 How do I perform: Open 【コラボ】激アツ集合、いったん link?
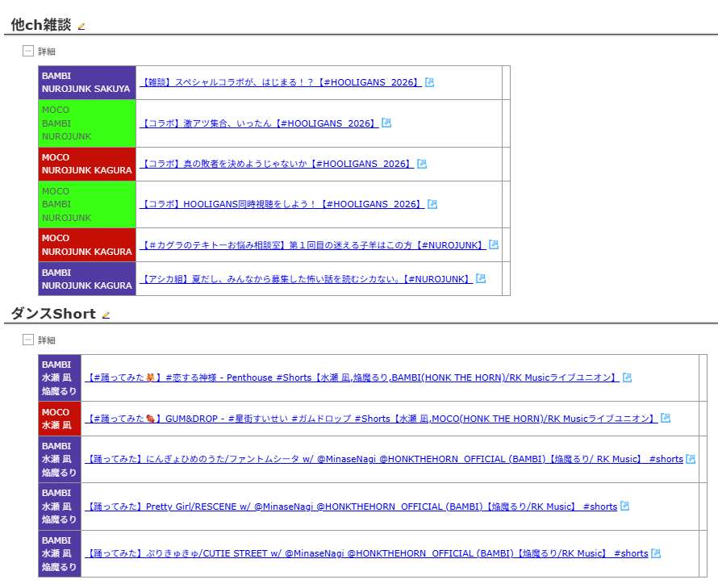coord(259,123)
